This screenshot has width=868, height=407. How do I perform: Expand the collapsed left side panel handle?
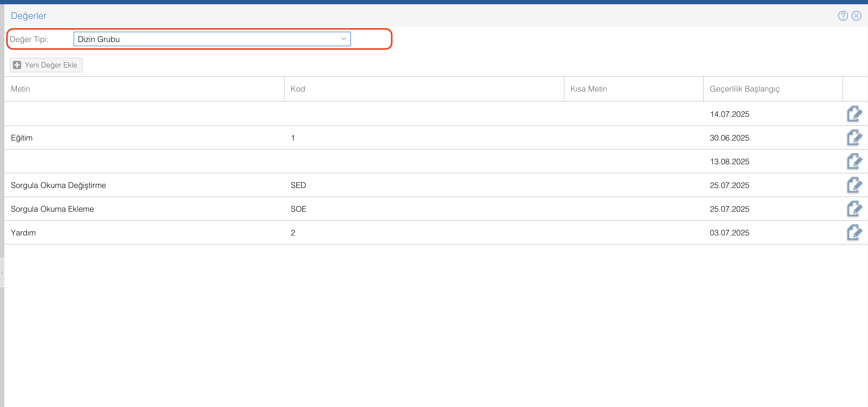click(x=2, y=273)
